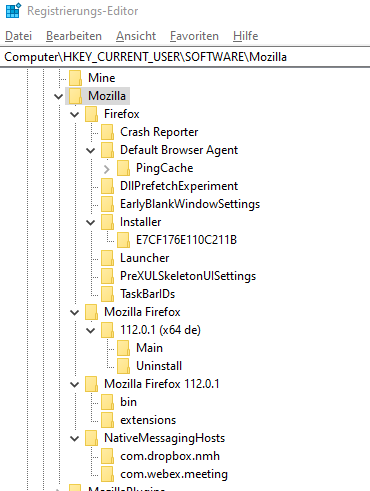Select the DllPrefetchExperiment key label
Screen dimensions: 370x491
click(x=179, y=186)
